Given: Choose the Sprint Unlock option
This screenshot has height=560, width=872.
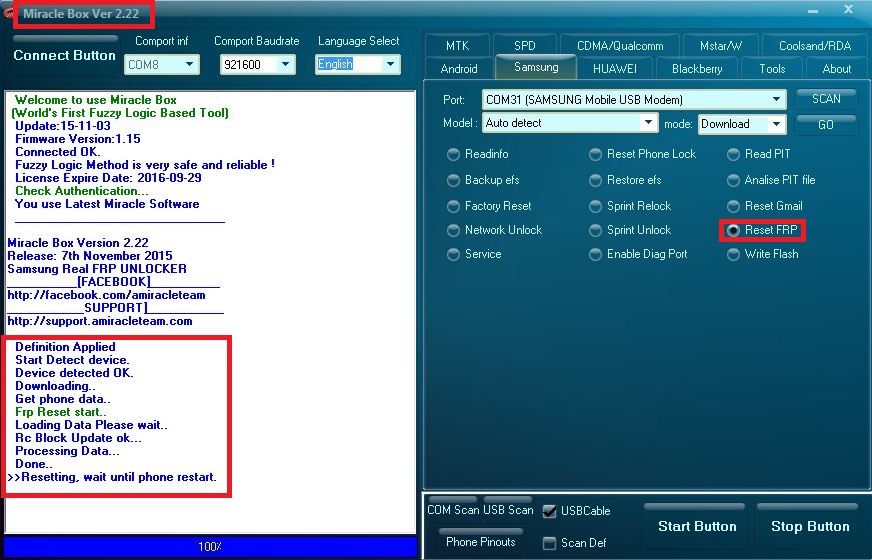Looking at the screenshot, I should pyautogui.click(x=596, y=230).
